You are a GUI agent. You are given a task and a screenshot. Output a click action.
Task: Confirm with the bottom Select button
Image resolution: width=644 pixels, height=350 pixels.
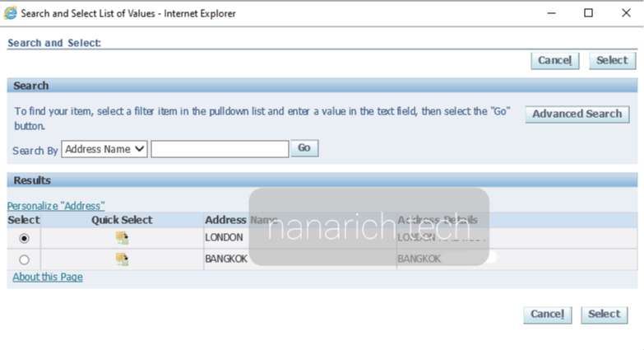coord(604,314)
